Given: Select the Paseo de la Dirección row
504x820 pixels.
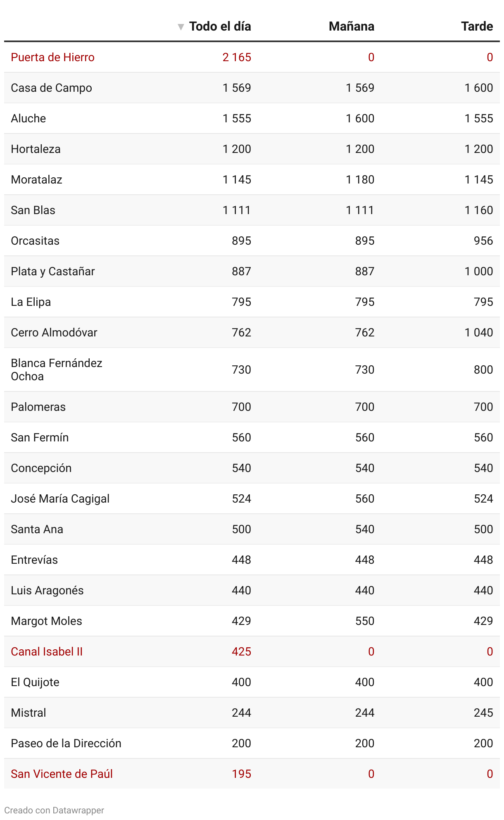Looking at the screenshot, I should tap(66, 744).
